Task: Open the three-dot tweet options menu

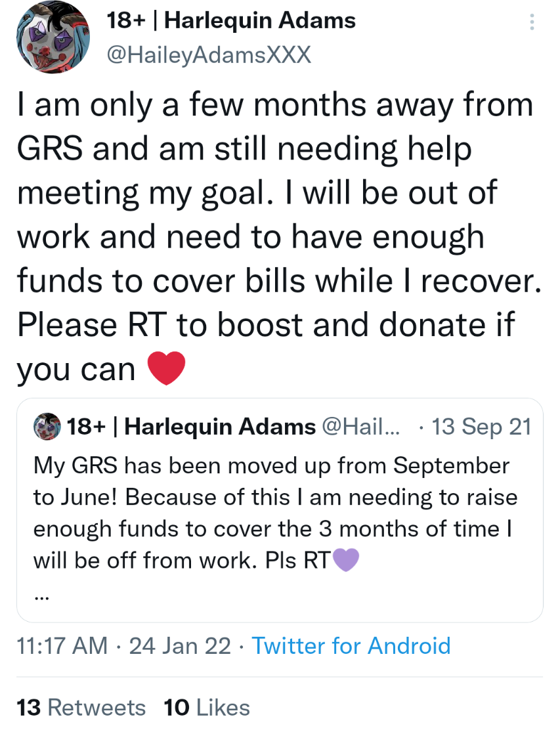Action: (532, 22)
